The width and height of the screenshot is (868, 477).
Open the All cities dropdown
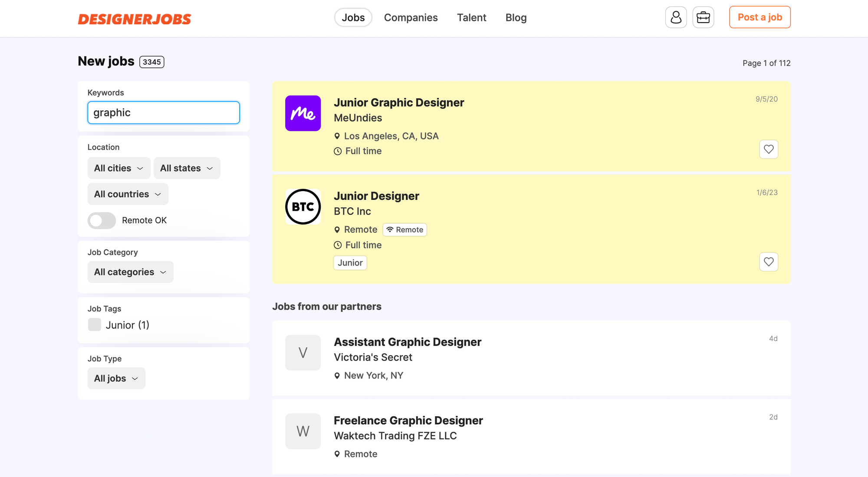point(118,168)
